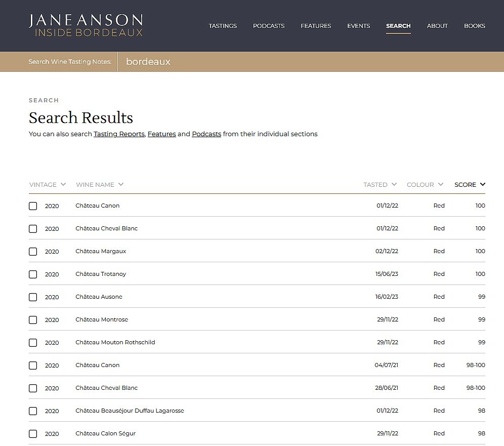Screen dimensions: 504x446
Task: Open the Features navigation item
Action: click(x=316, y=26)
